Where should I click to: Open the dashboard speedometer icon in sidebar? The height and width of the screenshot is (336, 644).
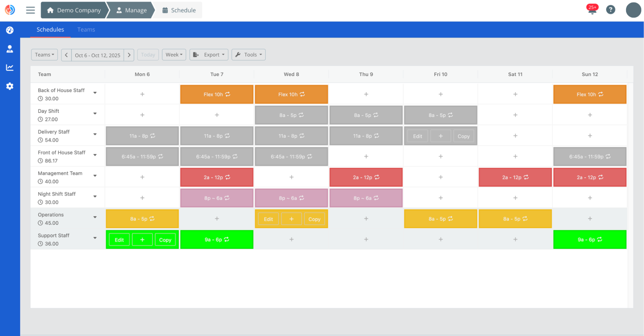tap(10, 30)
